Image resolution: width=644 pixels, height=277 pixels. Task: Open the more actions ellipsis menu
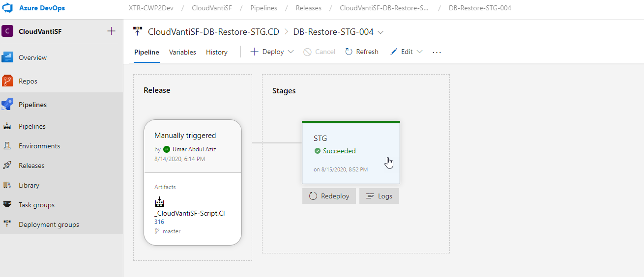(437, 52)
